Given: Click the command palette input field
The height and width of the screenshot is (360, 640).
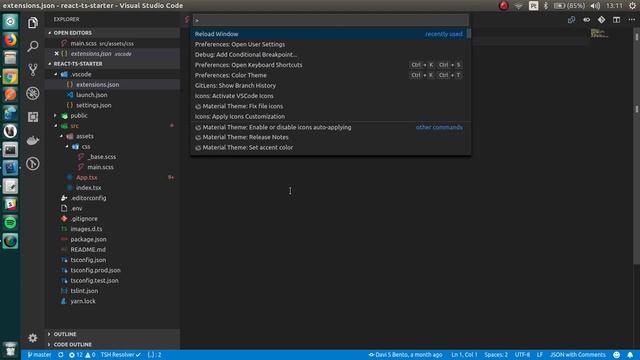Looking at the screenshot, I should pos(331,20).
